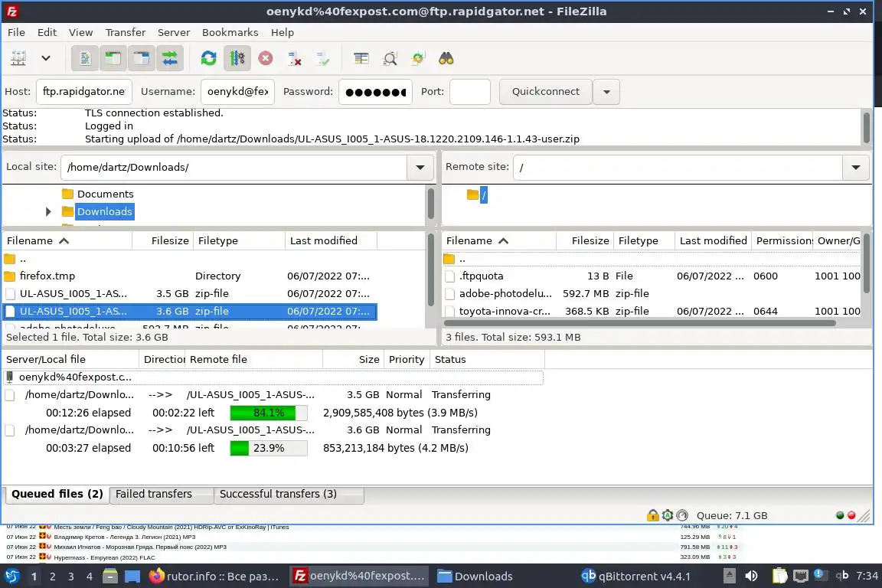Select the toyota-innova-cr remote zip file
Image resolution: width=882 pixels, height=588 pixels.
click(652, 311)
